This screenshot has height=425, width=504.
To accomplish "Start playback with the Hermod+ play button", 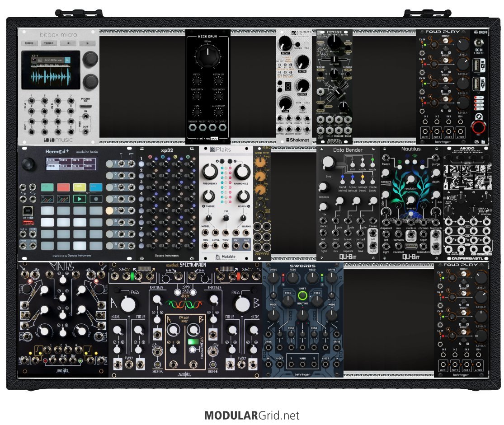I will pyautogui.click(x=80, y=199).
